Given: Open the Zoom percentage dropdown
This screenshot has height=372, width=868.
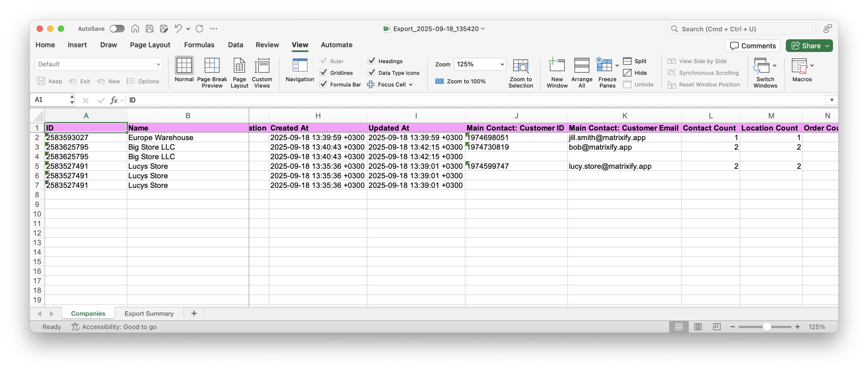Looking at the screenshot, I should click(x=502, y=64).
